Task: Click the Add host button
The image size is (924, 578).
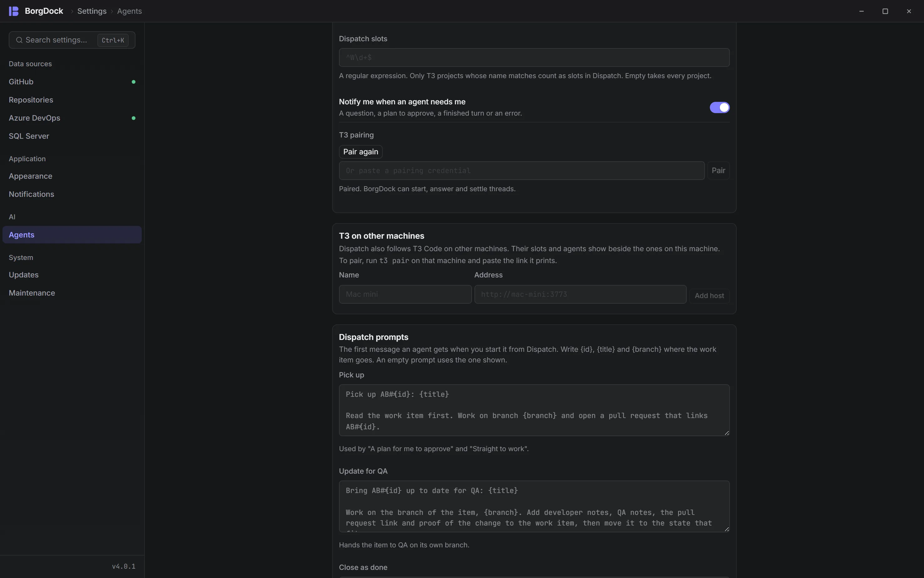Action: [x=709, y=296]
